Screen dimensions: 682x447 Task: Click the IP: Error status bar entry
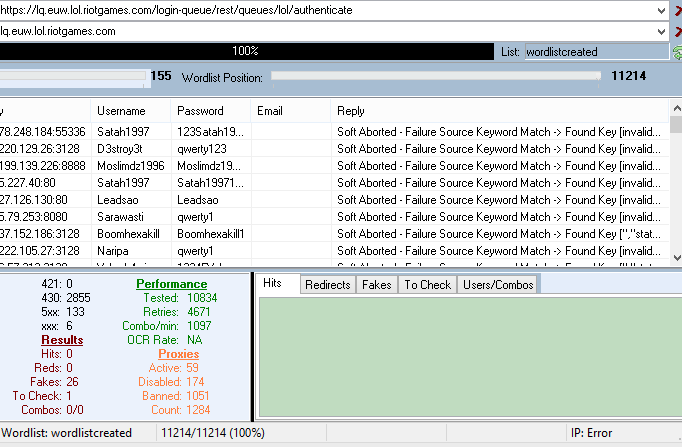pos(591,433)
